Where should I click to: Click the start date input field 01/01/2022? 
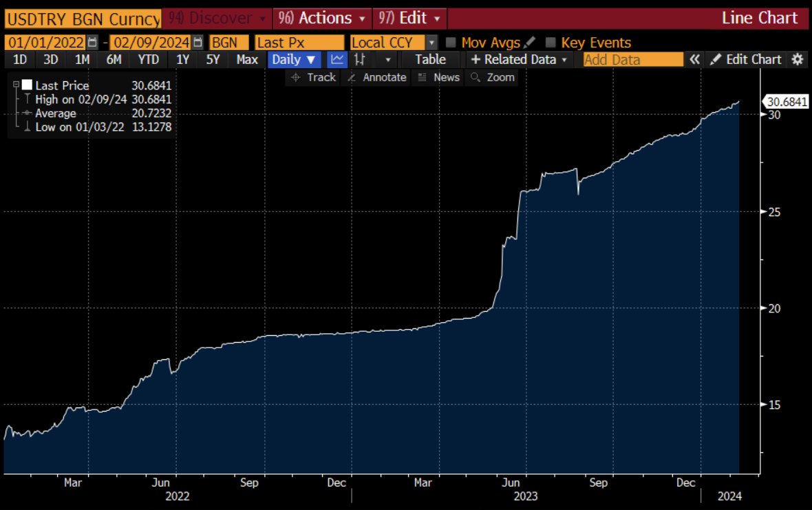[x=43, y=42]
